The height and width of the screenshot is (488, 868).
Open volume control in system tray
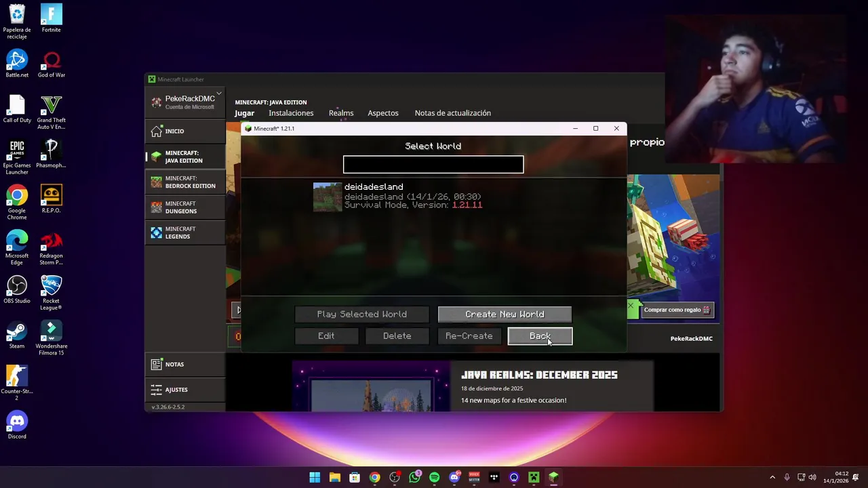point(812,477)
